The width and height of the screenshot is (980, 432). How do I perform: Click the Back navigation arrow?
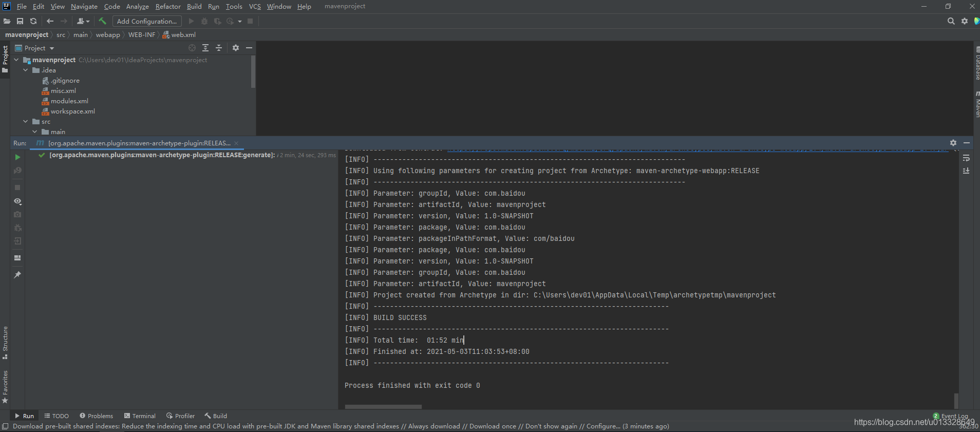[x=50, y=21]
